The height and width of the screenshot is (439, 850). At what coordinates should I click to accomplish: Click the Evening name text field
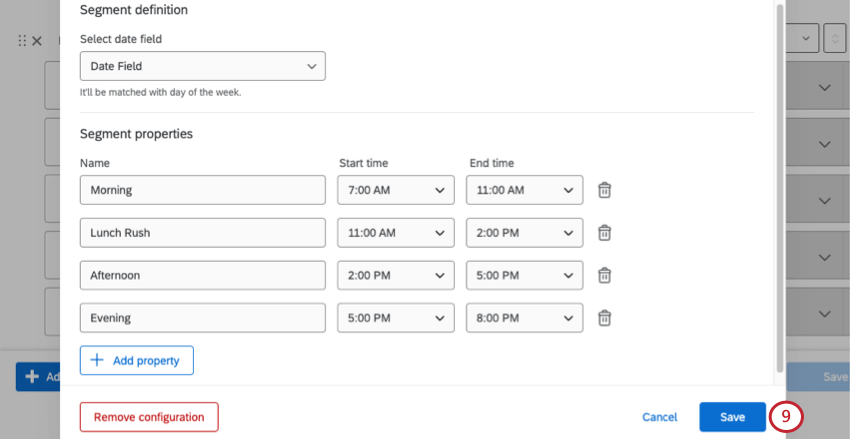(202, 318)
